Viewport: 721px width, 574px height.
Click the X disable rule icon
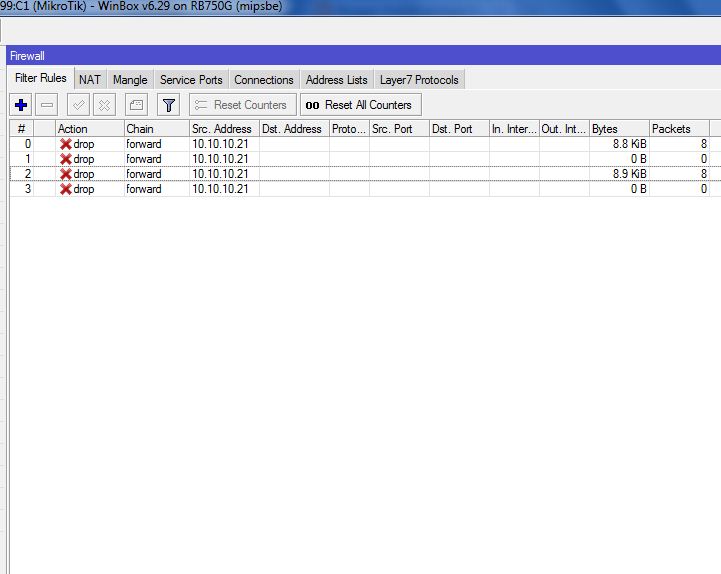click(104, 105)
